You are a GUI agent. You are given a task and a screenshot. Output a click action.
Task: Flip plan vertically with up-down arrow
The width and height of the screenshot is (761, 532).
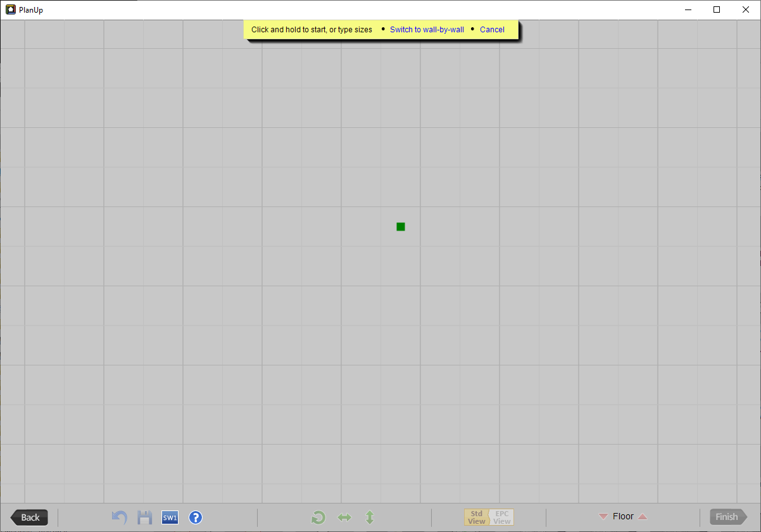(x=370, y=517)
